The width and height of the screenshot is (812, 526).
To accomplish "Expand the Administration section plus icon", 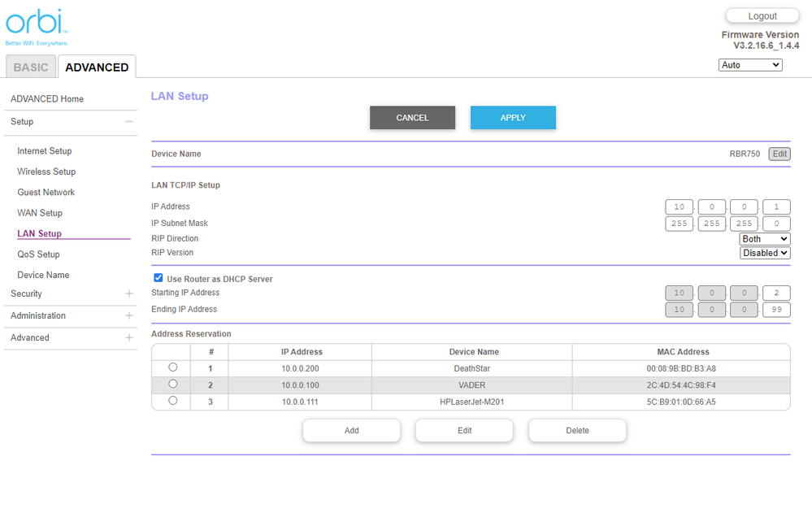I will click(x=128, y=315).
